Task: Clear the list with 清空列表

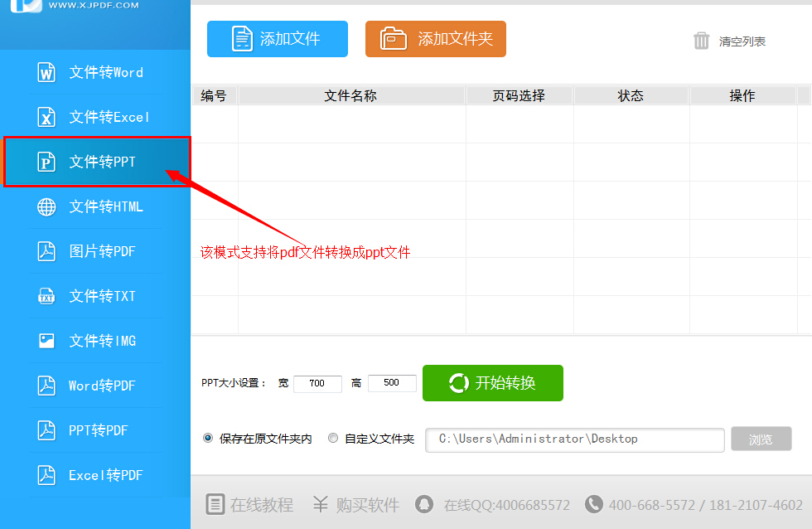Action: [x=729, y=41]
